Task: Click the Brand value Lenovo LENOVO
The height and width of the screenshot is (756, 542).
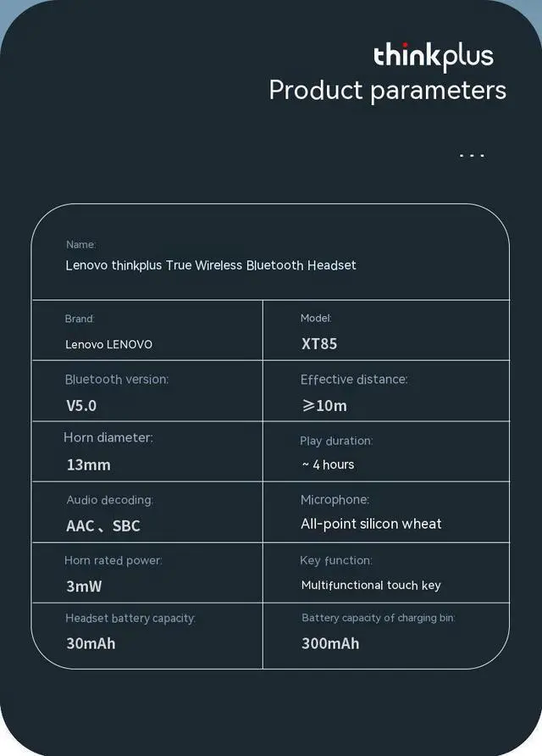Action: 109,344
